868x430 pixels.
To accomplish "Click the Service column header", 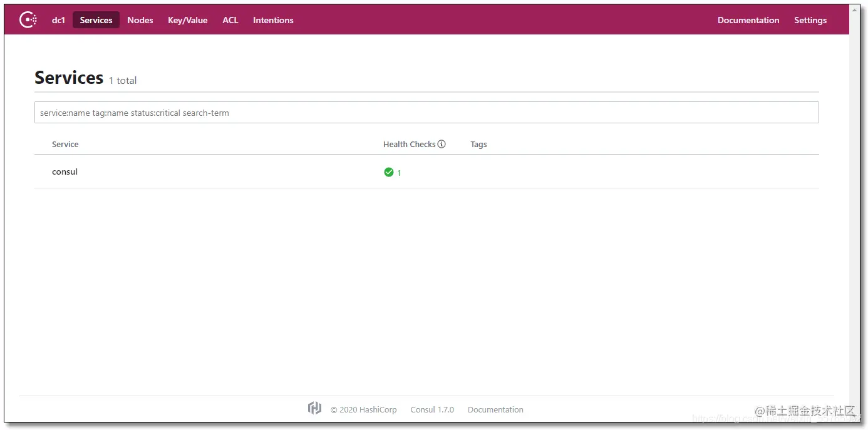I will (x=65, y=144).
